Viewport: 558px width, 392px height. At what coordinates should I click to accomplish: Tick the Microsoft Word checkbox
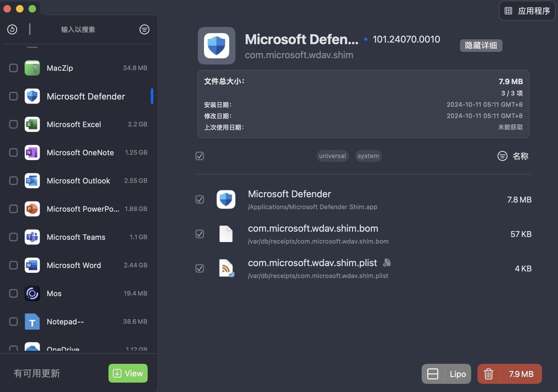(13, 265)
